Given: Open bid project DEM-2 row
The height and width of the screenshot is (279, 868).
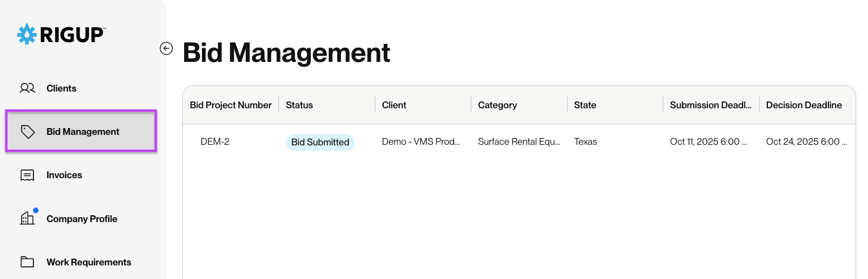Looking at the screenshot, I should coord(519,142).
